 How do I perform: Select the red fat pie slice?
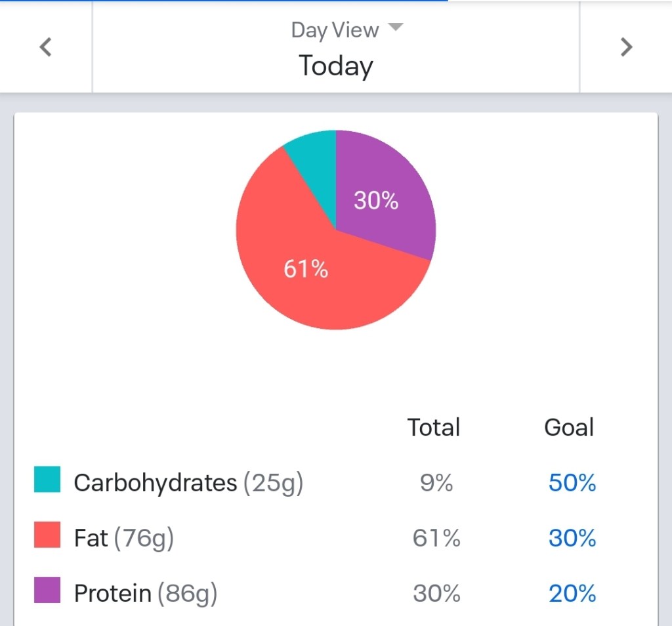tap(306, 269)
